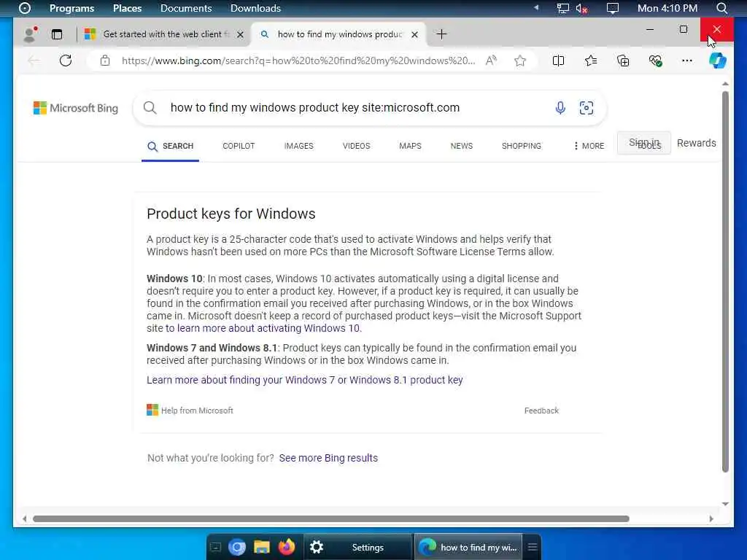View site information lock icon
The height and width of the screenshot is (560, 747).
pos(105,61)
